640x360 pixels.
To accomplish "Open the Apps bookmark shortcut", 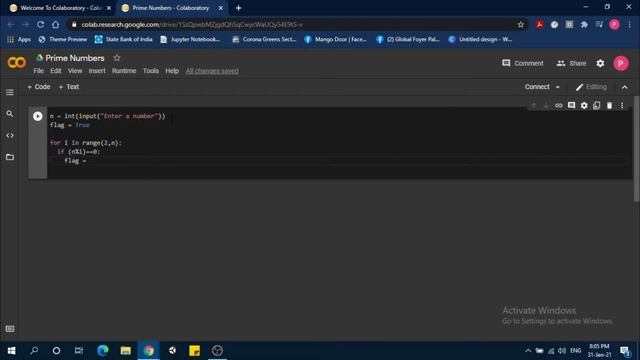I will (19, 40).
